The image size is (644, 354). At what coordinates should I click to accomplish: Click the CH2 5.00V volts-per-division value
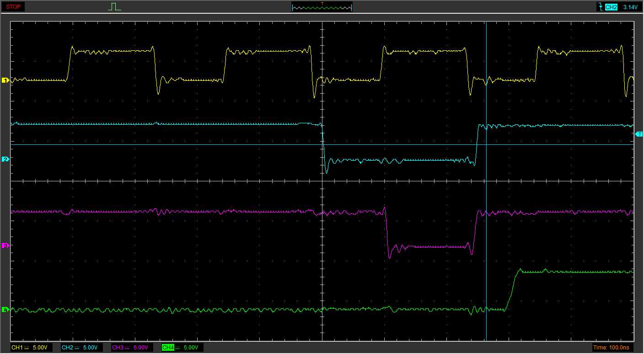point(90,348)
